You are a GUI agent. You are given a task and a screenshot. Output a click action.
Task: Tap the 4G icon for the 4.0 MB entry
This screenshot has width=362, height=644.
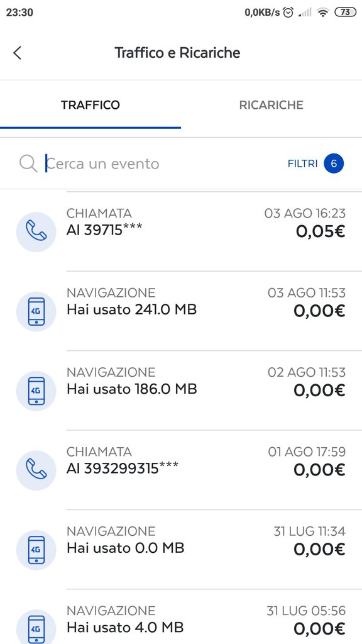click(36, 628)
